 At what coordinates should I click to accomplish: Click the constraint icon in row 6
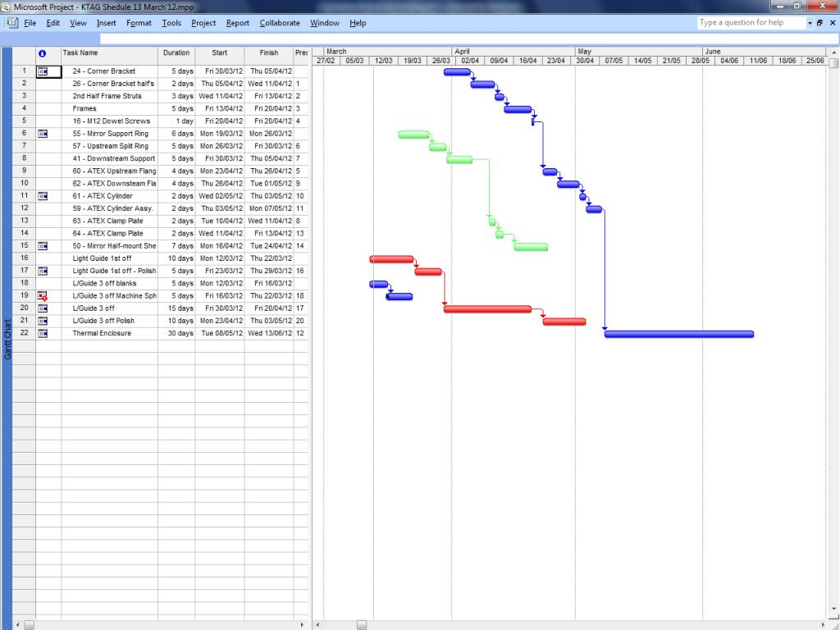pyautogui.click(x=43, y=134)
